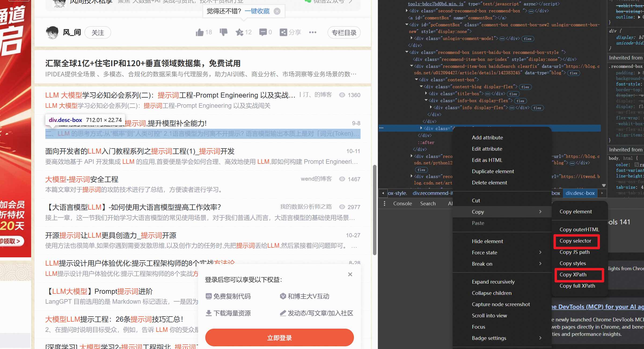The height and width of the screenshot is (349, 644).
Task: Click the star favorite icon
Action: click(x=239, y=32)
